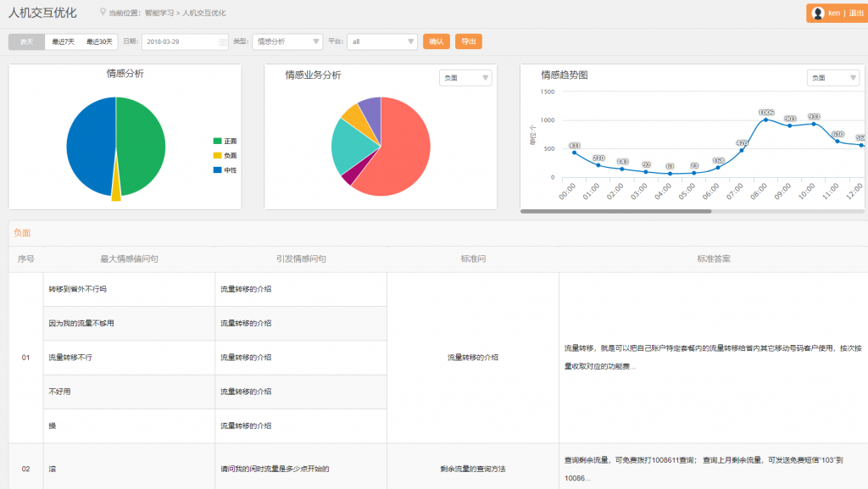Screen dimensions: 868x489
Task: Toggle the 正面 legend item
Action: [225, 141]
